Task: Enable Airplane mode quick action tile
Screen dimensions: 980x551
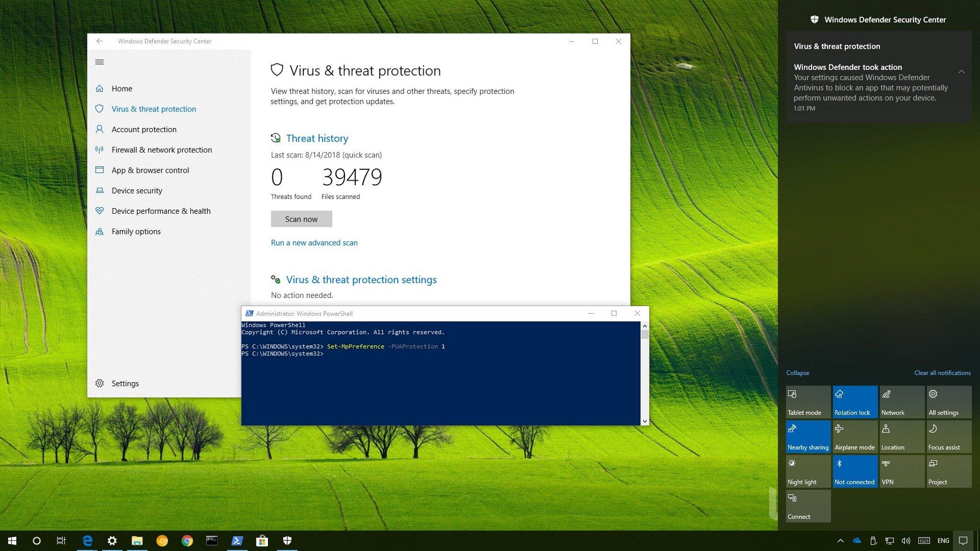Action: tap(855, 437)
